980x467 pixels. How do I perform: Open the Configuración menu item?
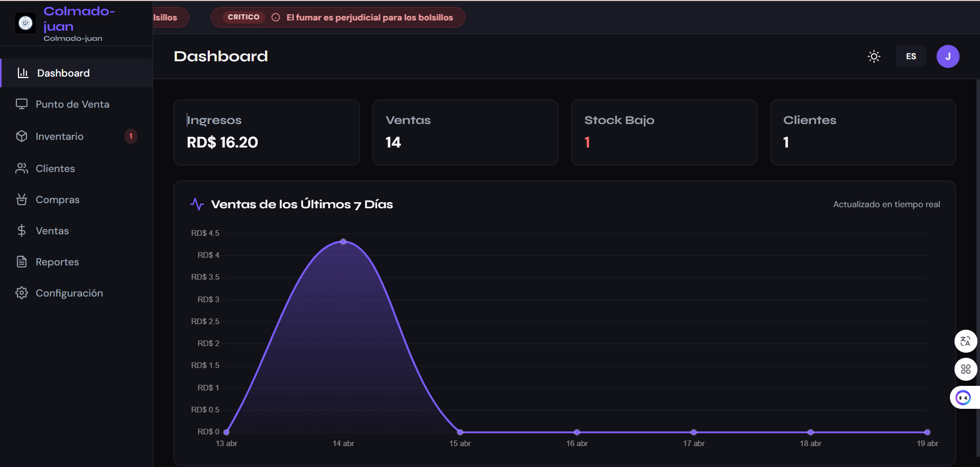pyautogui.click(x=69, y=292)
